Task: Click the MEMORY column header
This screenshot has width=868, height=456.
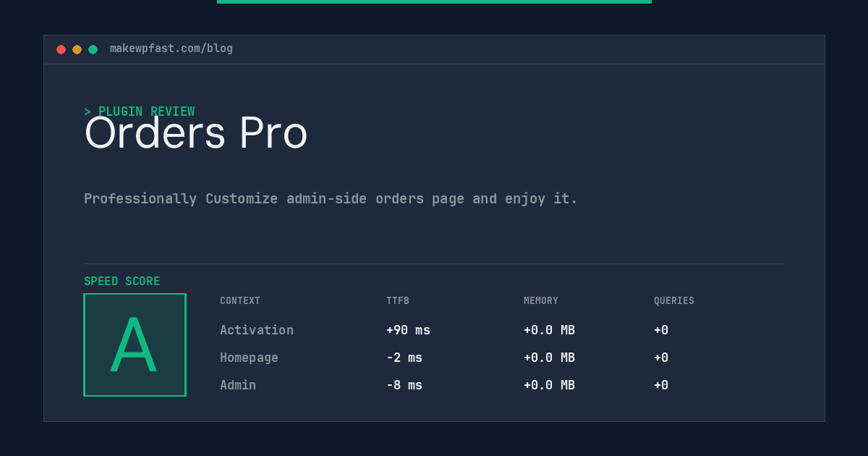Action: (x=541, y=301)
